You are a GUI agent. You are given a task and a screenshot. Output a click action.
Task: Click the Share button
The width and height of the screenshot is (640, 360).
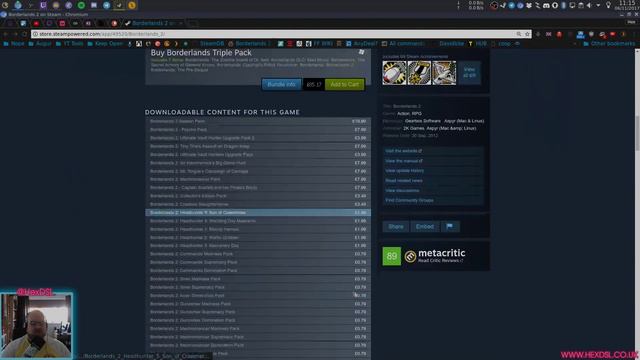coord(396,227)
